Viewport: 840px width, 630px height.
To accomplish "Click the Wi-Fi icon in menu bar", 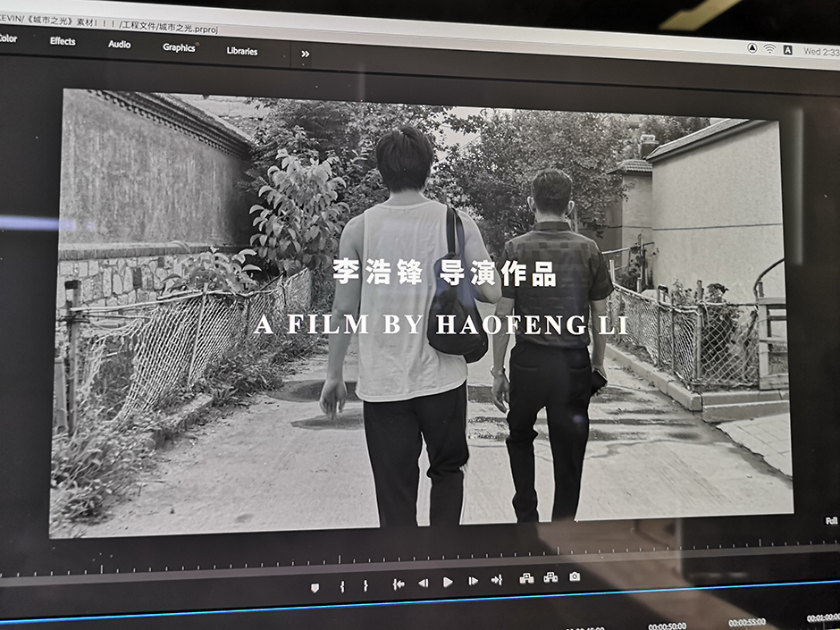I will click(769, 49).
